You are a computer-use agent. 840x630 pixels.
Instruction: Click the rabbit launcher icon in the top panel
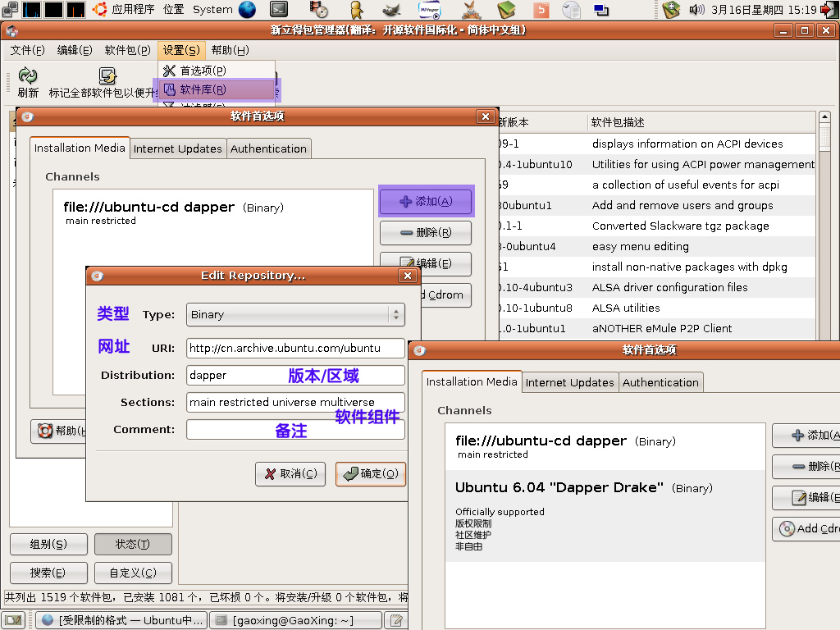(472, 9)
